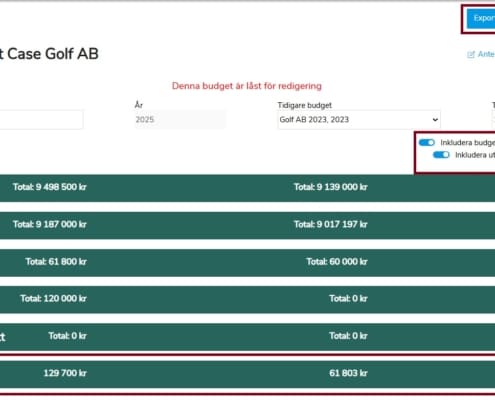Screen dimensions: 495x400
Task: Click the Total 60 000 kr value
Action: pos(337,262)
